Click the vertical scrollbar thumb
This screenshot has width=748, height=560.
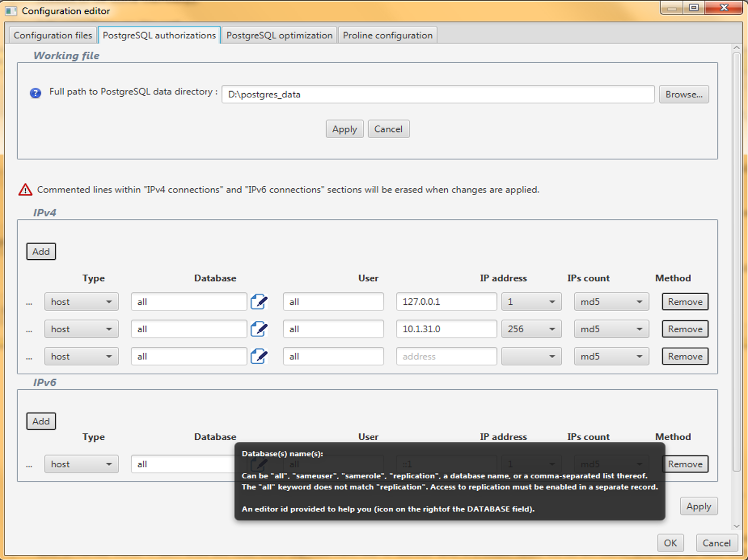tap(737, 262)
